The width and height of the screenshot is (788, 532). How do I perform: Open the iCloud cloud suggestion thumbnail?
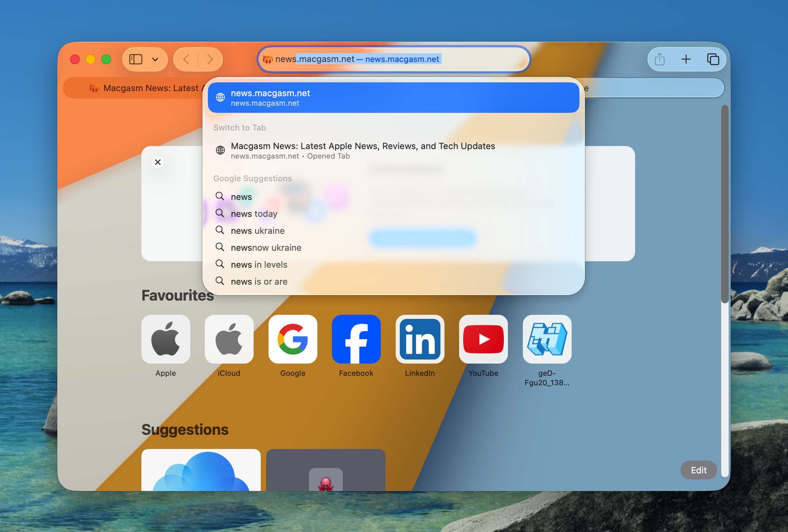click(201, 470)
